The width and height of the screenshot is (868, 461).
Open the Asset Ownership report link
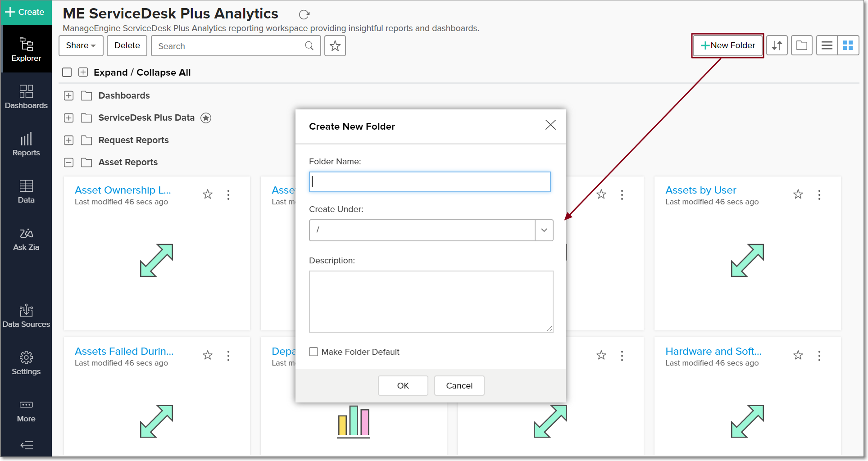point(123,190)
